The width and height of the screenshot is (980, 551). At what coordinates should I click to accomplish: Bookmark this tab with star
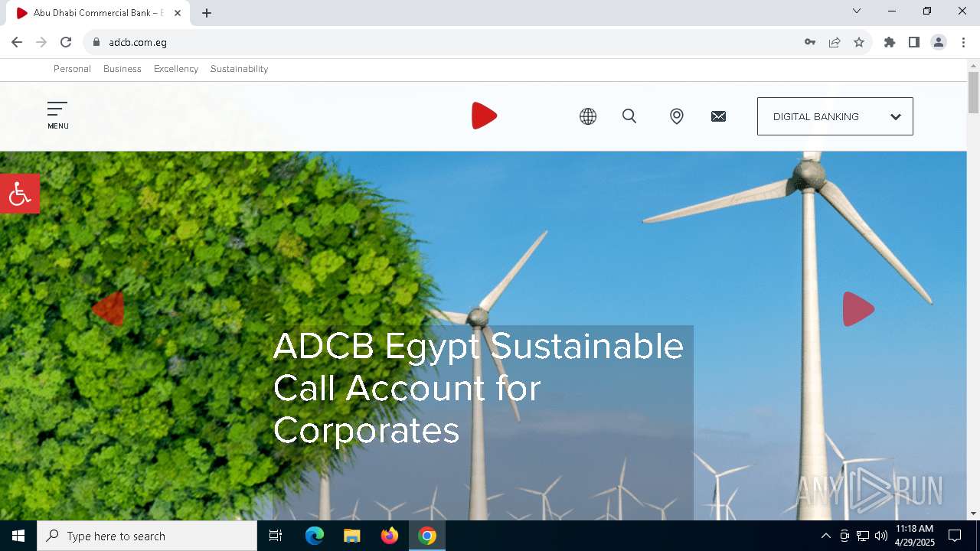click(x=859, y=42)
